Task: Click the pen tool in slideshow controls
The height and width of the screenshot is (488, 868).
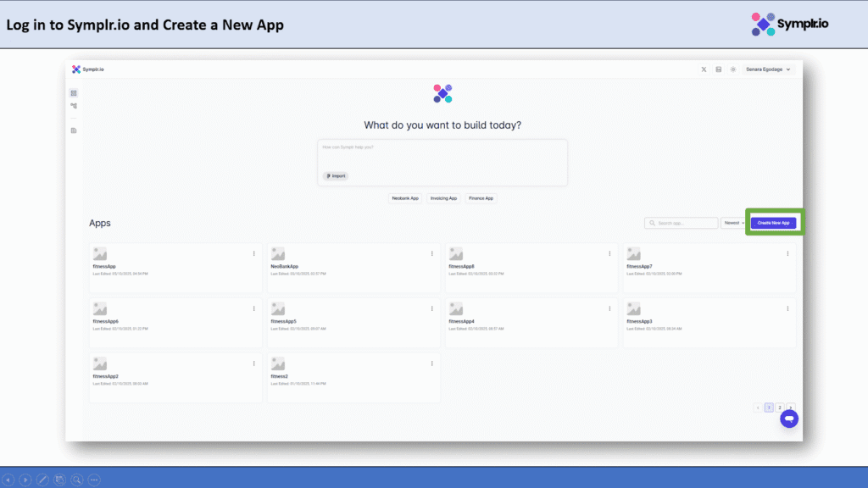Action: coord(42,480)
